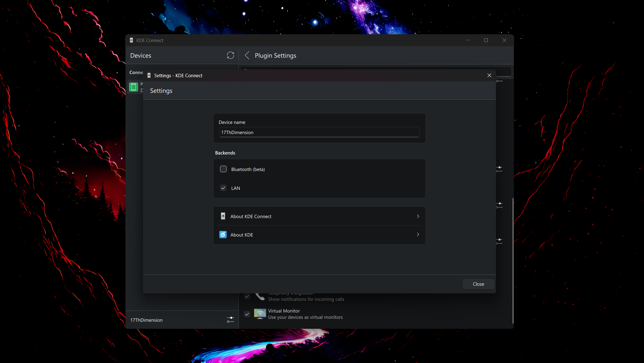This screenshot has height=363, width=644.
Task: Click 'Use your devices as virtual monitors' text
Action: click(305, 317)
